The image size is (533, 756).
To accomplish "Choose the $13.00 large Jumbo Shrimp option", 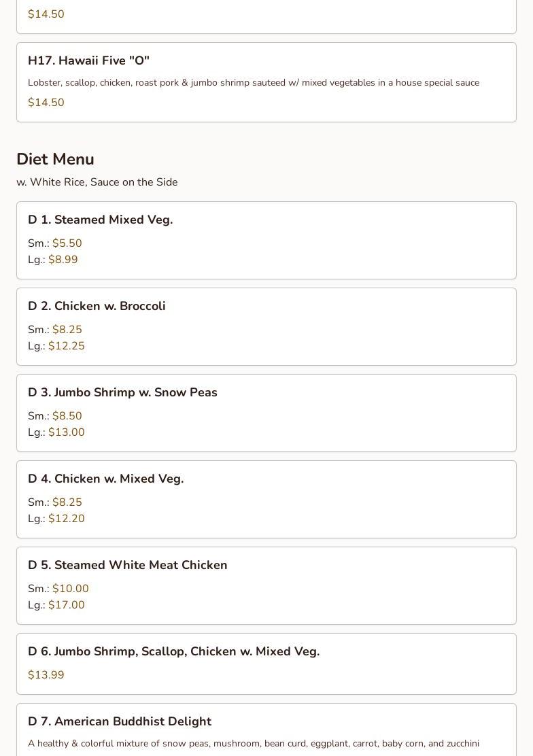I will click(x=56, y=432).
